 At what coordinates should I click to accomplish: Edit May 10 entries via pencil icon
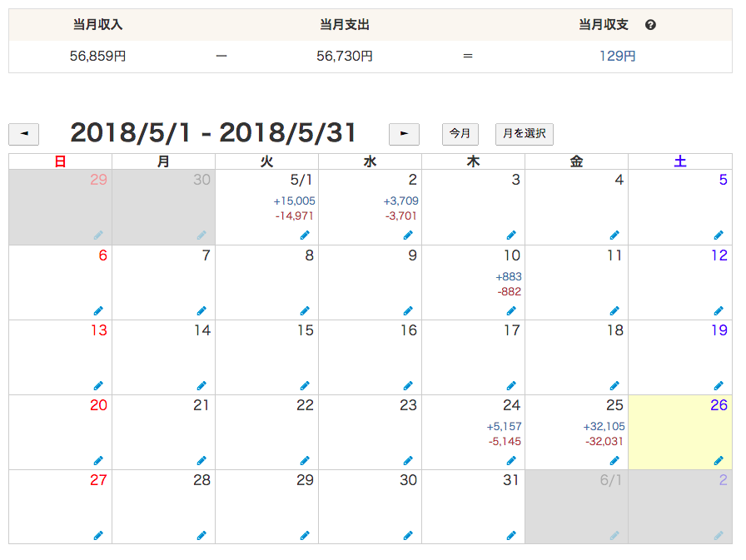(511, 311)
